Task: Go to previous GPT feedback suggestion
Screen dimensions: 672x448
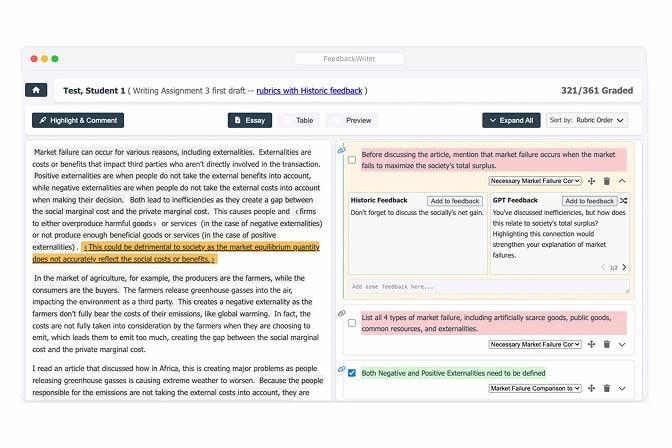Action: 603,268
